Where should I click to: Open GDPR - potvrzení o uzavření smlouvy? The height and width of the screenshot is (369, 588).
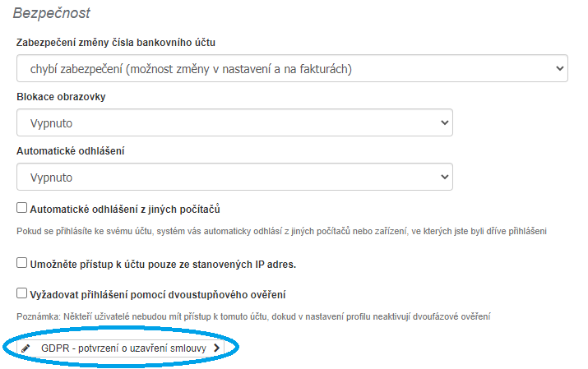click(x=123, y=348)
